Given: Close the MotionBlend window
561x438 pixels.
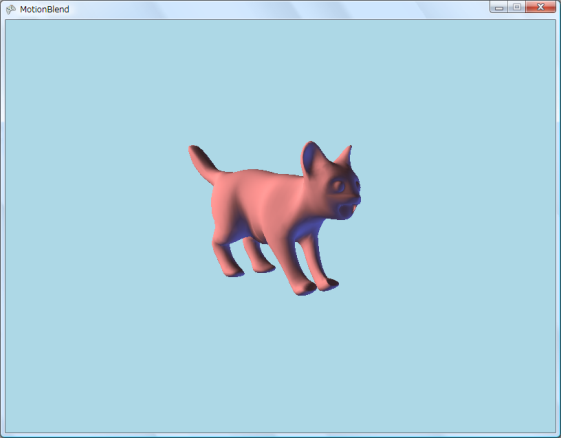Looking at the screenshot, I should tap(541, 7).
